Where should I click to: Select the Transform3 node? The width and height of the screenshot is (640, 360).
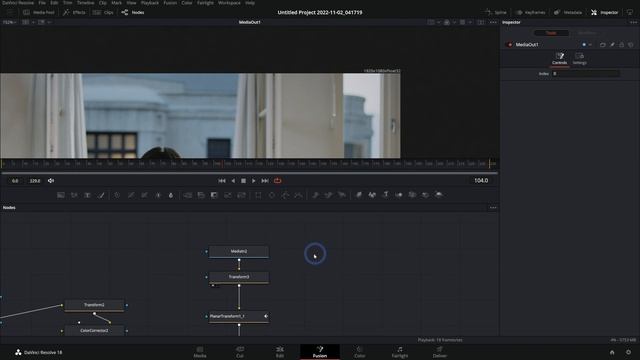pos(239,277)
